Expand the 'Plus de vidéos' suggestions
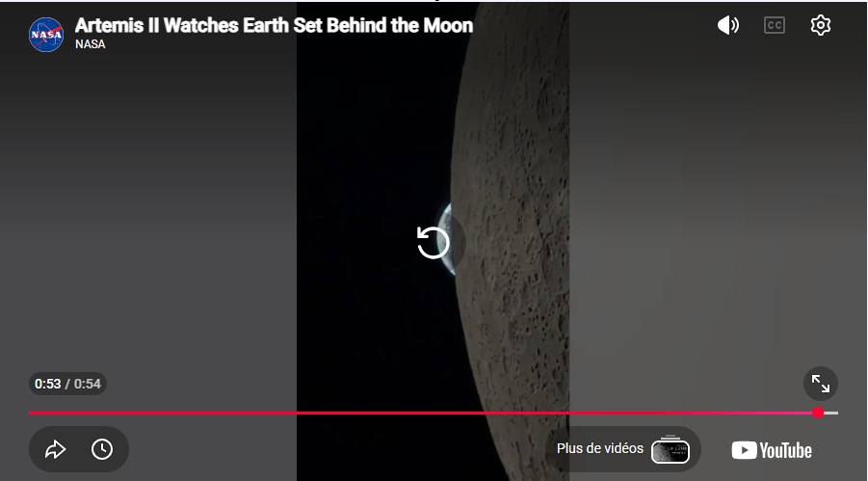Image resolution: width=868 pixels, height=481 pixels. click(x=600, y=448)
